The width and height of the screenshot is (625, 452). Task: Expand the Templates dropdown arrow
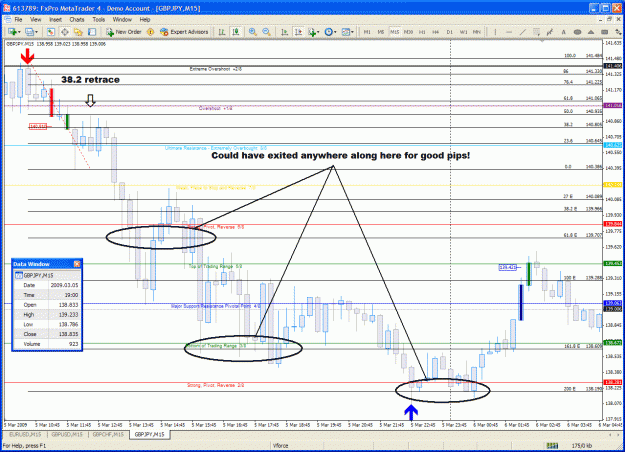tap(352, 32)
